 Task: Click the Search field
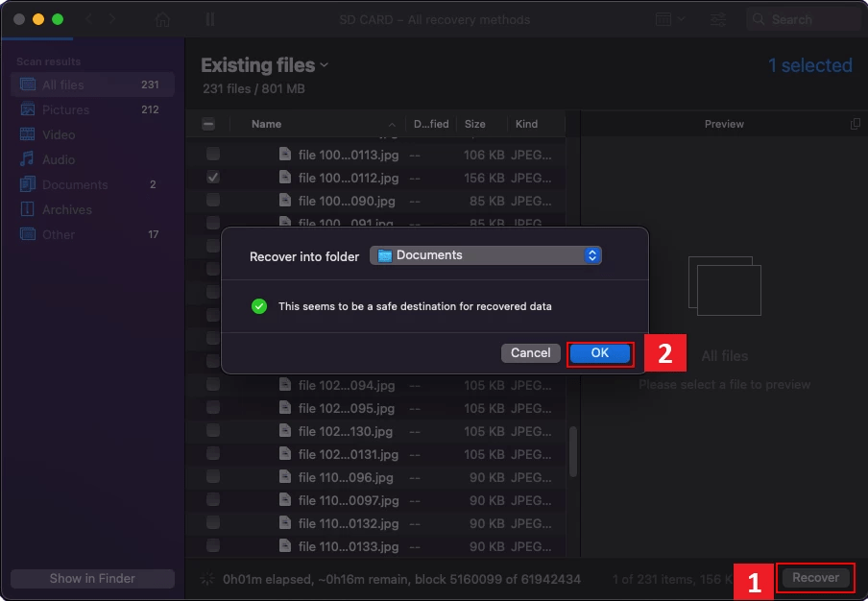(804, 19)
